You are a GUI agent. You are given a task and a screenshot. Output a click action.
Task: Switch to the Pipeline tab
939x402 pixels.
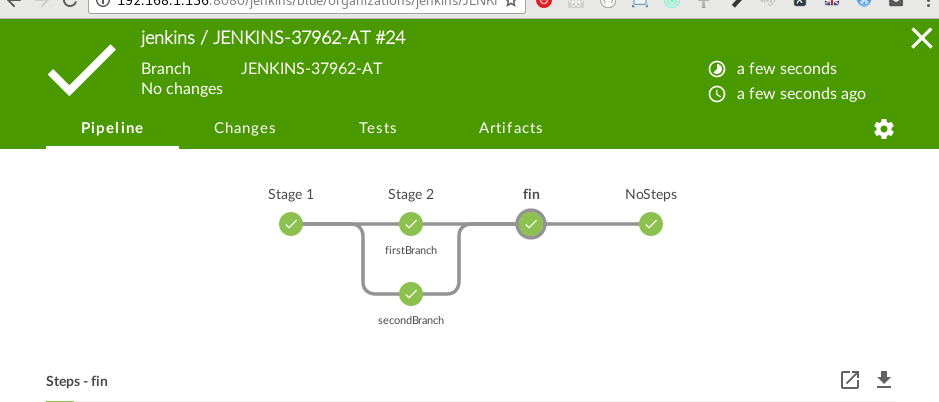(112, 128)
